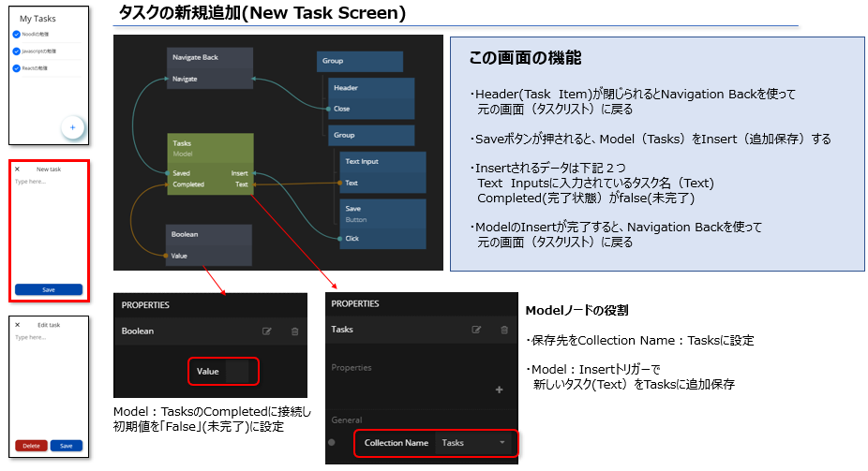868x471 pixels.
Task: Toggle the Value checkbox in Boolean properties
Action: [x=237, y=372]
